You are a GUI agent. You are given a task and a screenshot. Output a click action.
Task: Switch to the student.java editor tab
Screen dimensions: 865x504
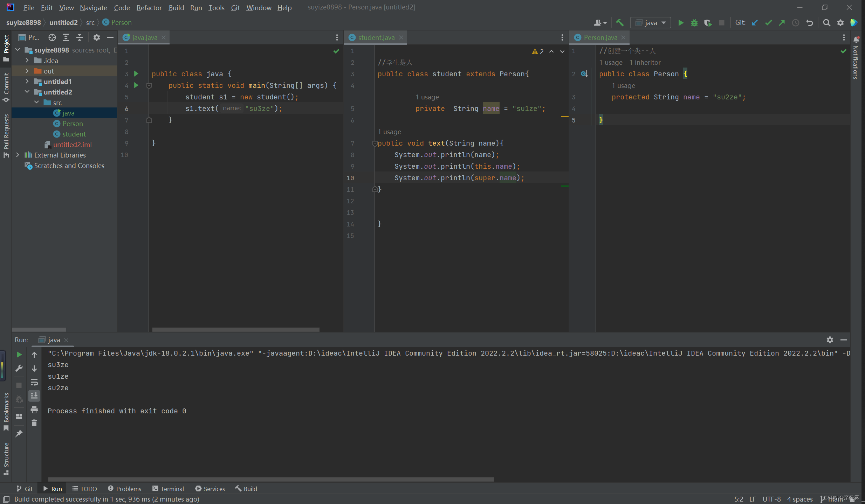point(376,37)
